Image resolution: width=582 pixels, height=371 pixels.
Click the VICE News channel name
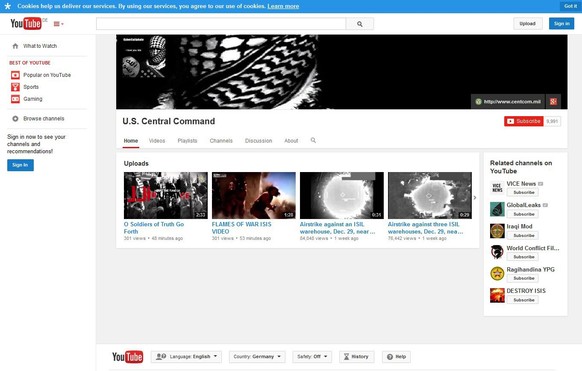pos(521,184)
